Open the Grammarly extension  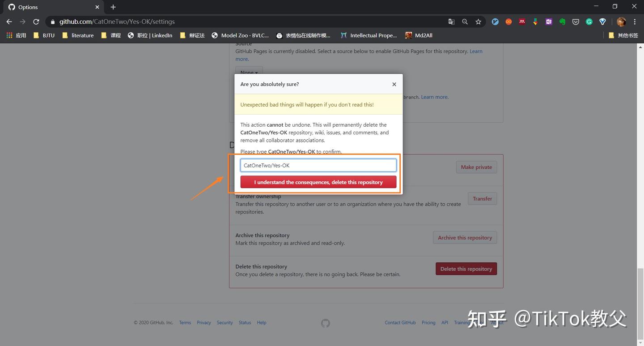(x=589, y=21)
